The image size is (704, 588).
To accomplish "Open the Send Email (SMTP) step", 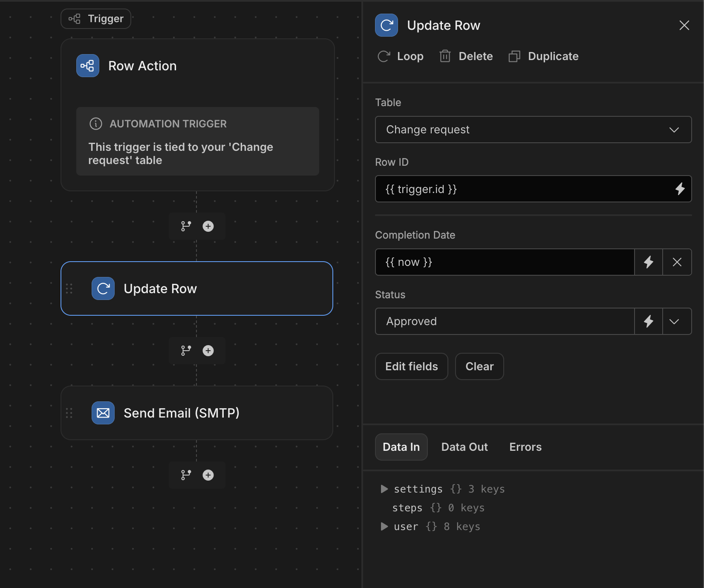I will click(197, 413).
